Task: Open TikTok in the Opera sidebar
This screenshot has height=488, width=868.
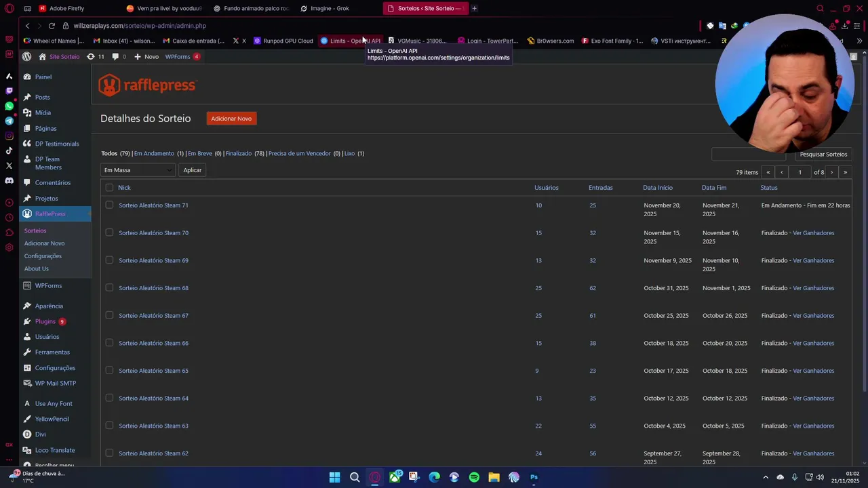Action: point(9,150)
